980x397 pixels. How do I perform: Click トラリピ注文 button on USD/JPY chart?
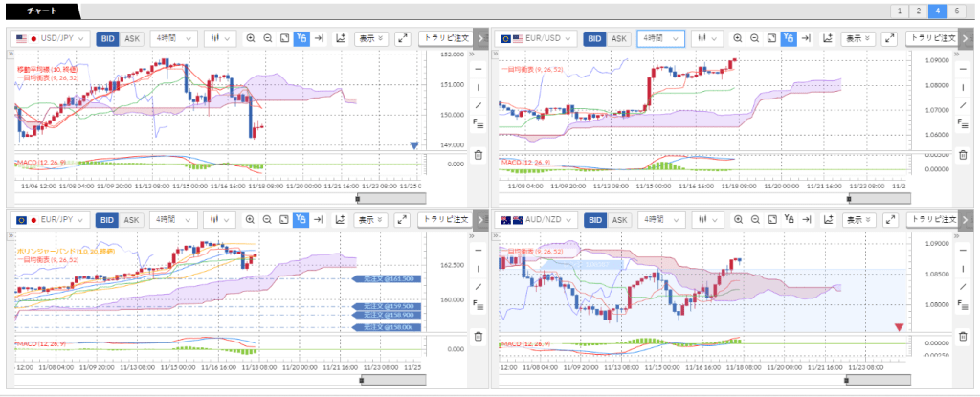tap(447, 38)
